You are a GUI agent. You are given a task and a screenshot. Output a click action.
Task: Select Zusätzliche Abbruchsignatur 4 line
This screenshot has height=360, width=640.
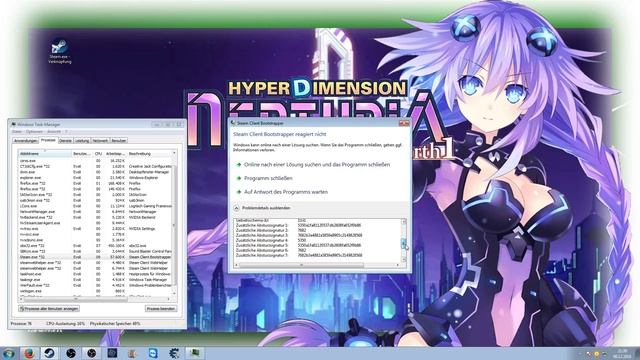(271, 240)
